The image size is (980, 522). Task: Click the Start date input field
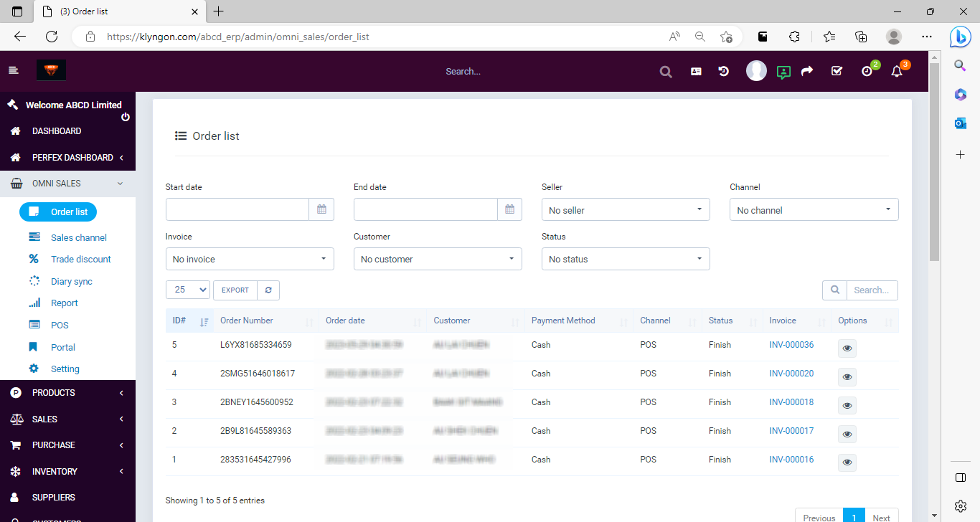click(x=237, y=209)
